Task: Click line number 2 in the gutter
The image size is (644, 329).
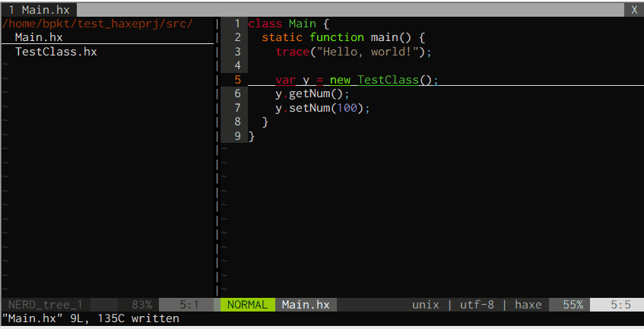Action: coord(237,38)
